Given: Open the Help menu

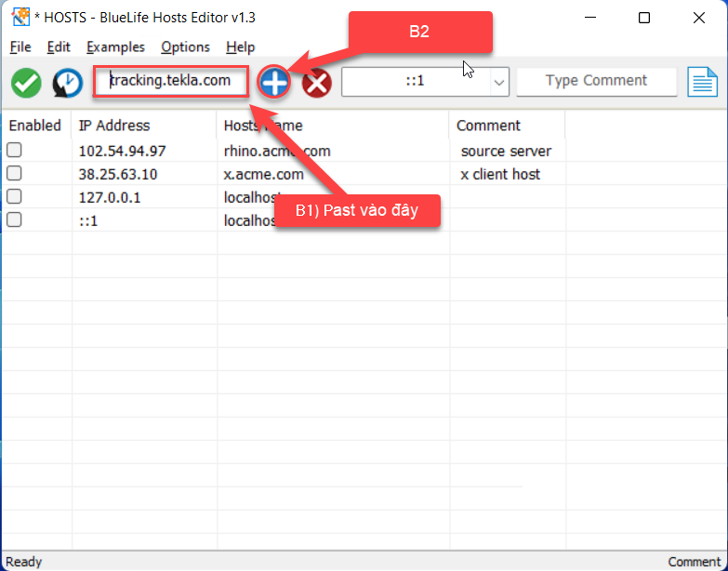Looking at the screenshot, I should point(240,46).
